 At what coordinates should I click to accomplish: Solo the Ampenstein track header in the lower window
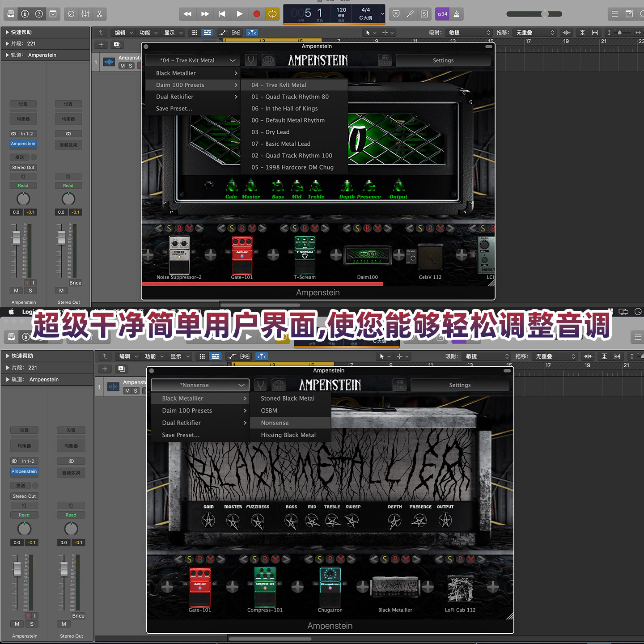click(136, 391)
